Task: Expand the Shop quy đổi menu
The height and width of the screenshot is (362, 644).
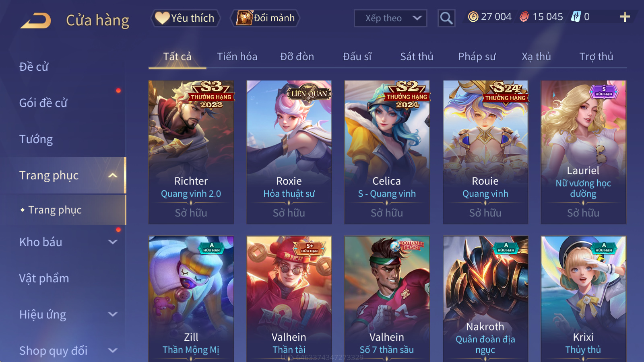Action: click(x=113, y=351)
